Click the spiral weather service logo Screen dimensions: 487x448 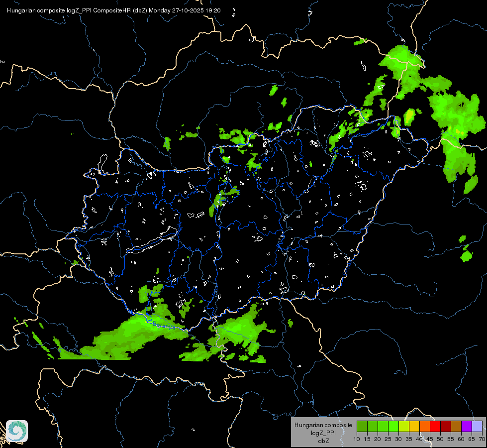17,431
